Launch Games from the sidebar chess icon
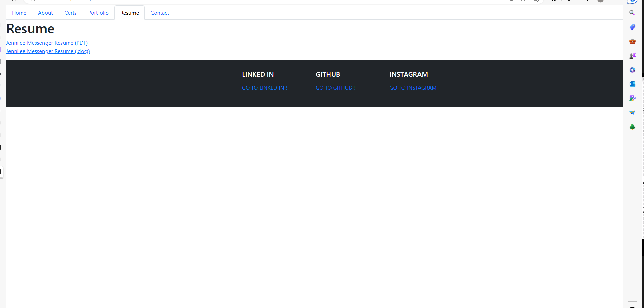The image size is (644, 308). coord(632,55)
